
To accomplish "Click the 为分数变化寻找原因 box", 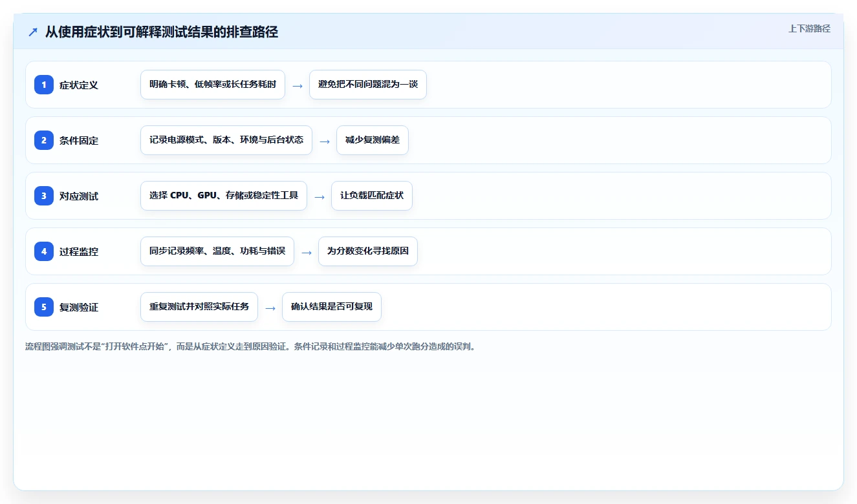I will tap(368, 251).
